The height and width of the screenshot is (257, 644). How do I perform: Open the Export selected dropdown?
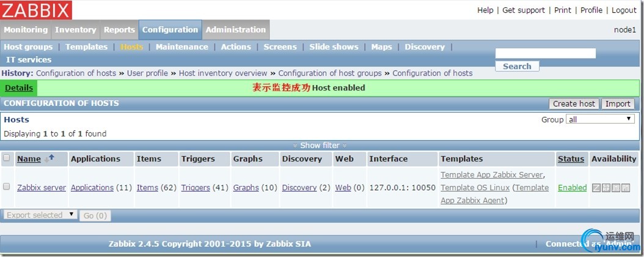pos(40,215)
